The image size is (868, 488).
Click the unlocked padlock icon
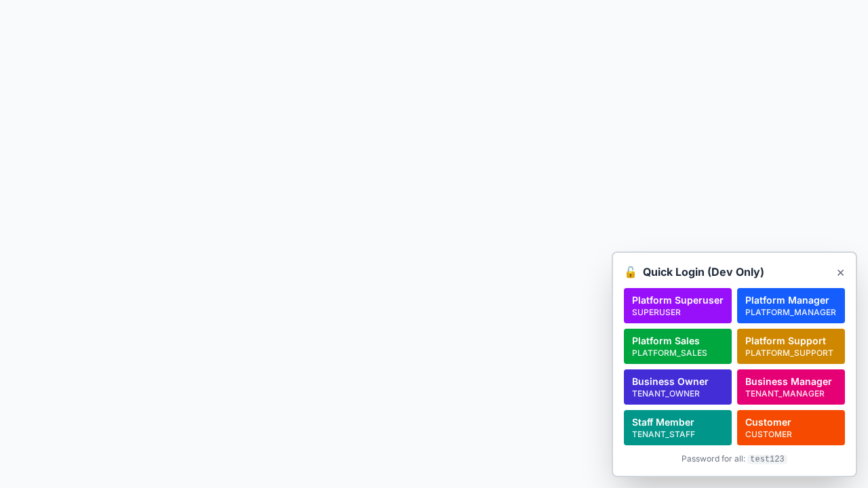(x=631, y=272)
